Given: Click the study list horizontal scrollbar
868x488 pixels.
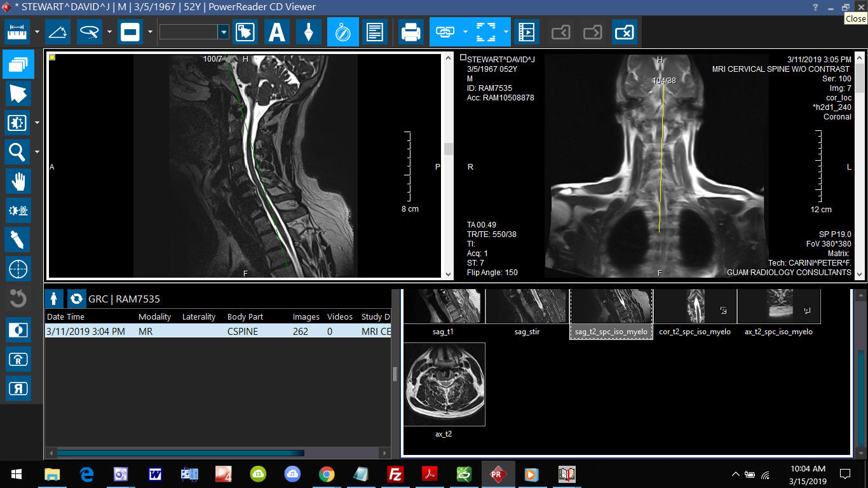Looking at the screenshot, I should [x=180, y=453].
